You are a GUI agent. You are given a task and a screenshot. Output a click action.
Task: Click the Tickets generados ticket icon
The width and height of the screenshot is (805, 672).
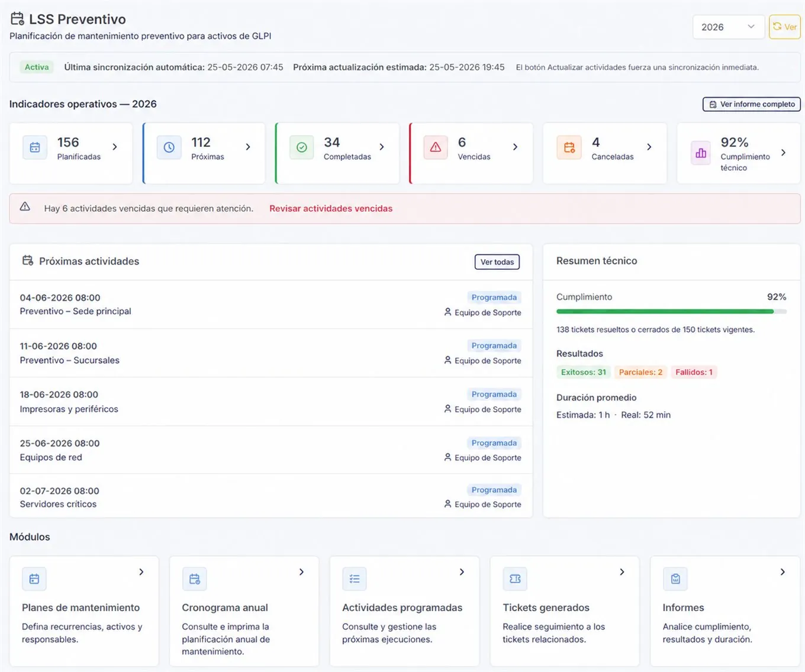(x=515, y=579)
